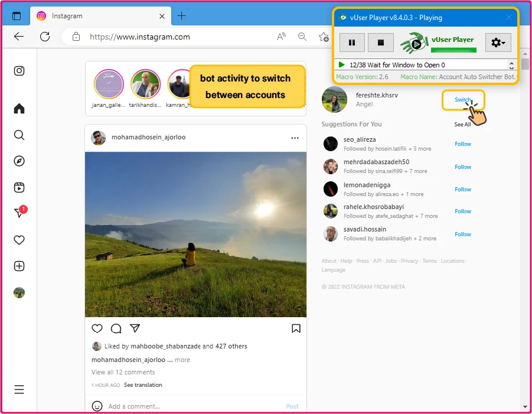532x414 pixels.
Task: Click the Read aloud icon in the address bar
Action: coord(281,36)
